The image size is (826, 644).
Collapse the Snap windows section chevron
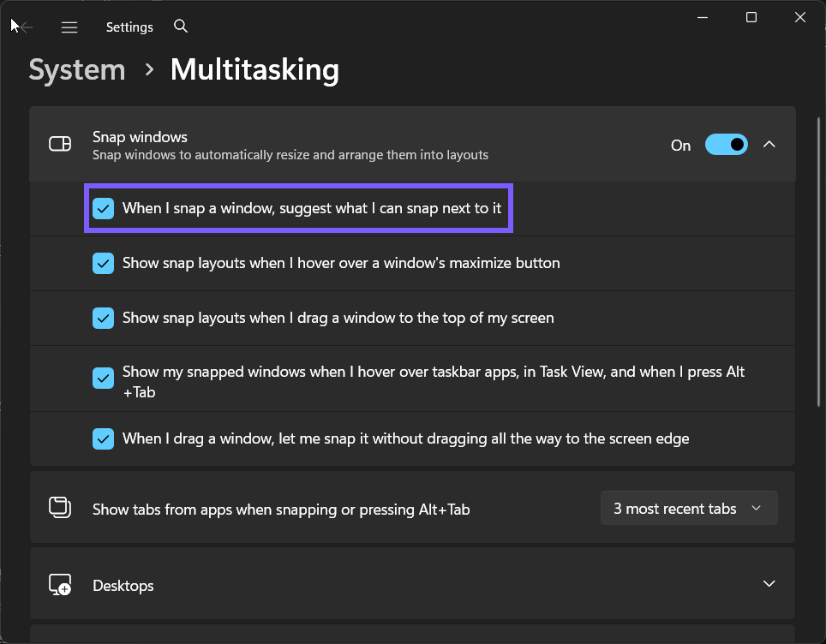(x=769, y=144)
